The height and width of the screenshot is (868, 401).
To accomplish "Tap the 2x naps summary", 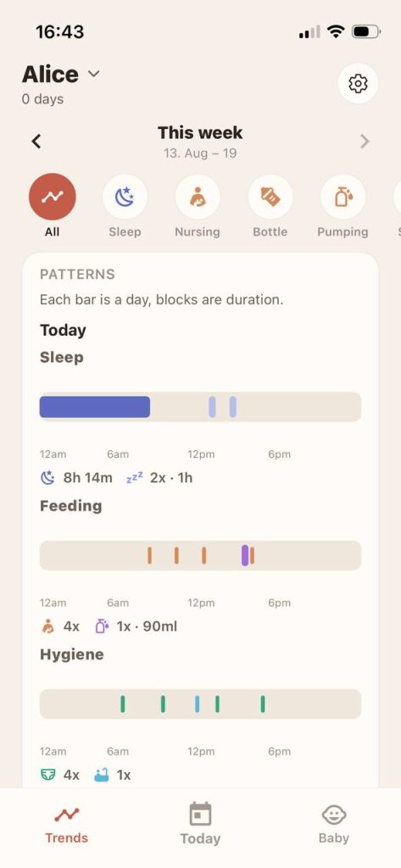I will tap(159, 478).
